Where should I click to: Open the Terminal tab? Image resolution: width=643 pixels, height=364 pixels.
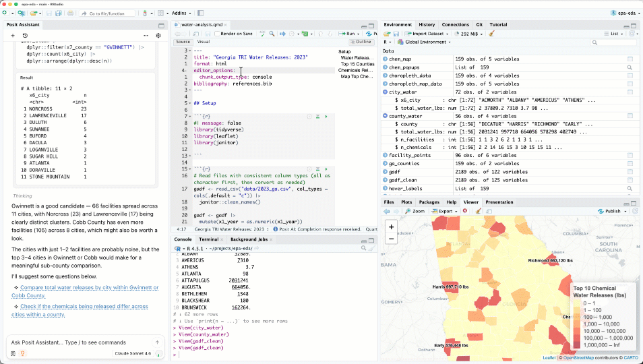pos(209,239)
